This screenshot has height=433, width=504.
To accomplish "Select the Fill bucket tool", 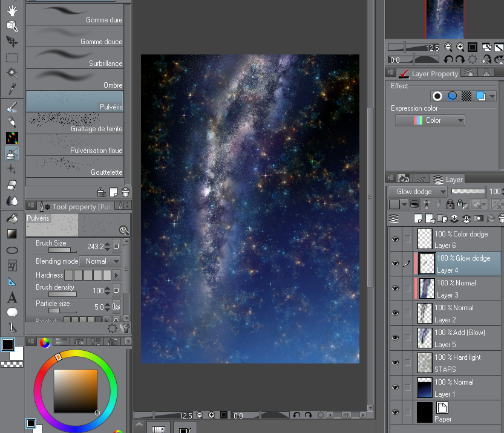I will click(12, 218).
